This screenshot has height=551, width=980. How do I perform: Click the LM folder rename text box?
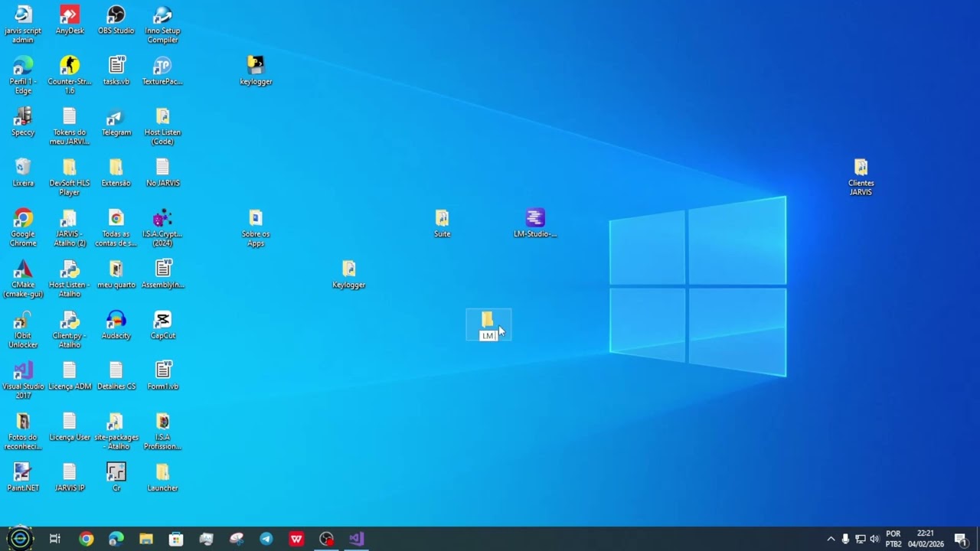tap(488, 336)
